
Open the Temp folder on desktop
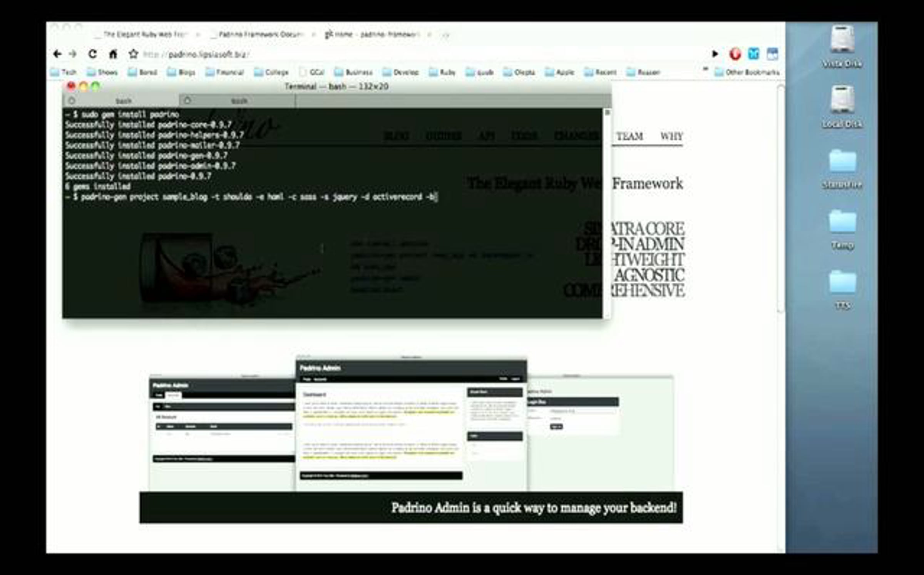tap(842, 230)
